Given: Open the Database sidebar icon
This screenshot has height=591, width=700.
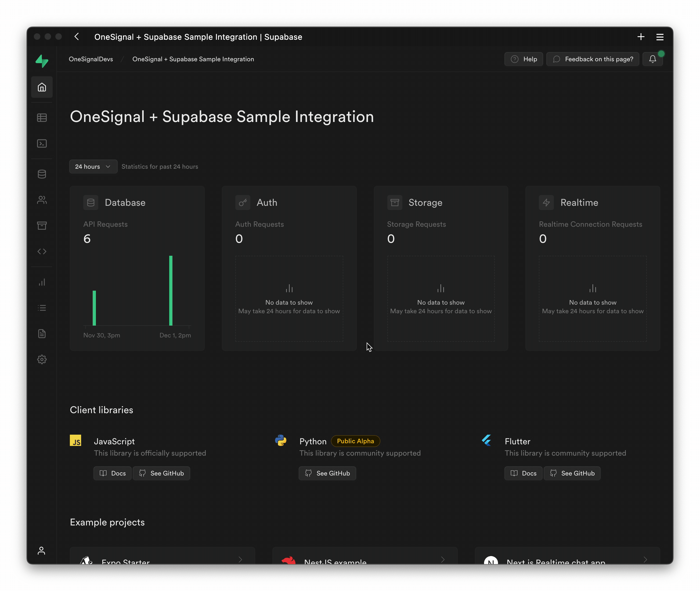Looking at the screenshot, I should [42, 174].
